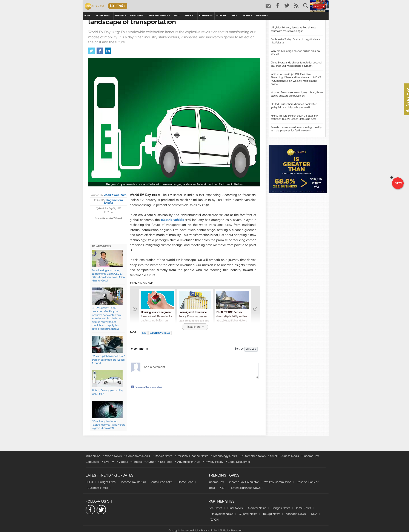The image size is (409, 532).
Task: Click footer Facebook circle icon
Action: (x=90, y=510)
